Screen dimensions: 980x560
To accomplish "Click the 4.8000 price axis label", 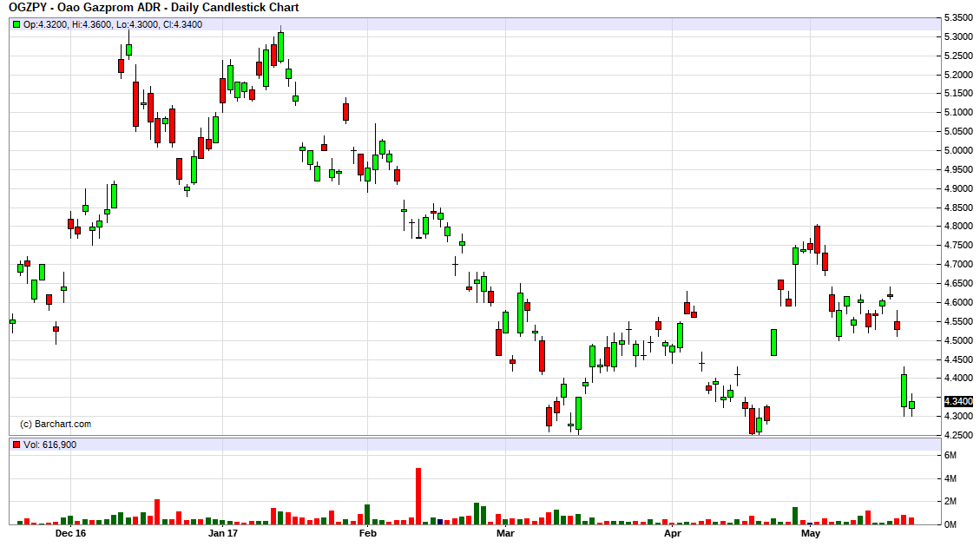I will 959,227.
